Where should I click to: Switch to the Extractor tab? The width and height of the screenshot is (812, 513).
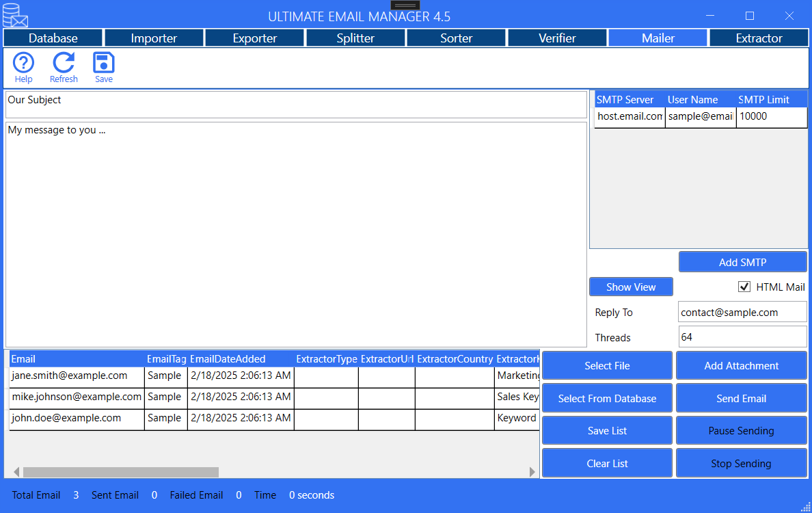[759, 38]
